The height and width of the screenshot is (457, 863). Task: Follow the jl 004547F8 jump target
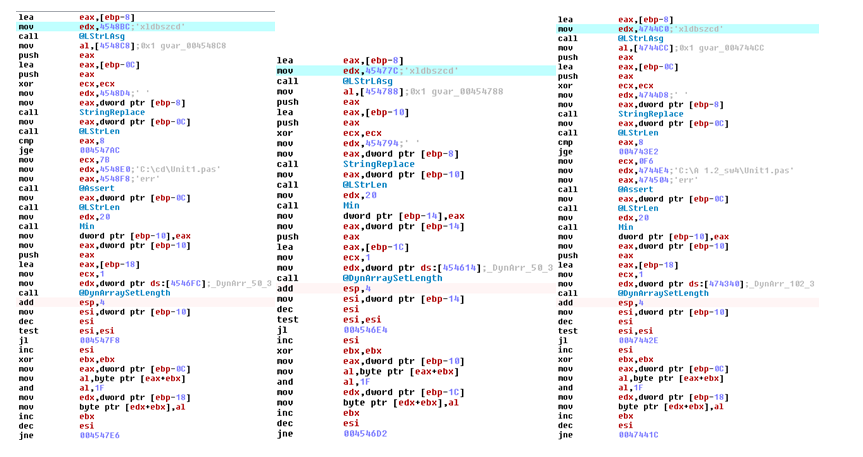point(100,338)
